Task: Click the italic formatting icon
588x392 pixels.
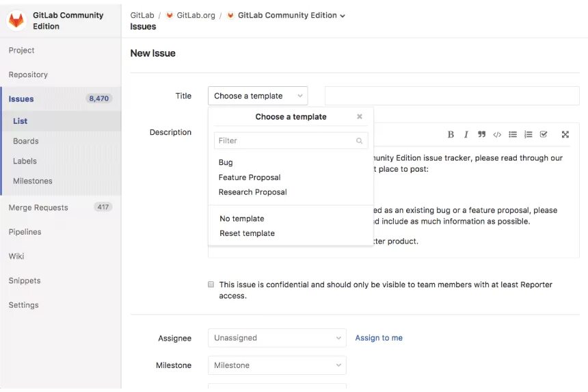Action: click(x=466, y=135)
